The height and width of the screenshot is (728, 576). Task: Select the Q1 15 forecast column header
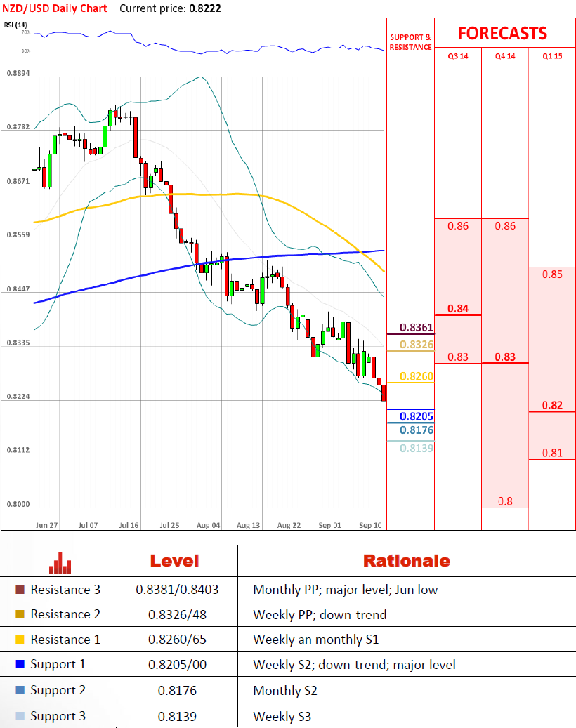pos(552,56)
